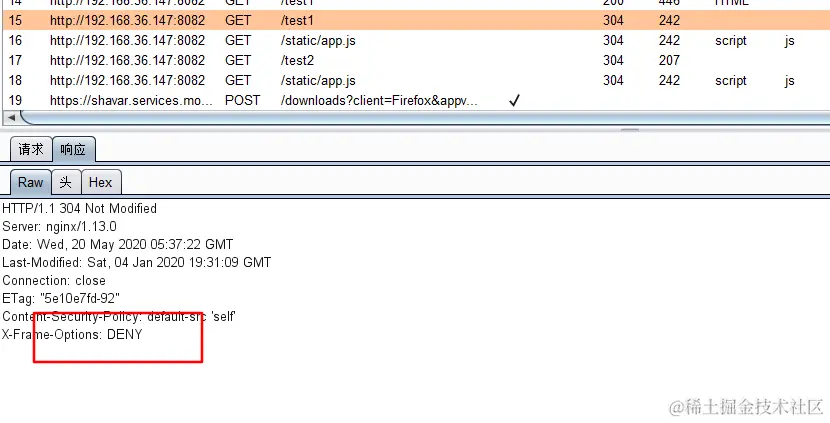The height and width of the screenshot is (423, 830).
Task: Click the Connection: close header line
Action: tap(54, 281)
